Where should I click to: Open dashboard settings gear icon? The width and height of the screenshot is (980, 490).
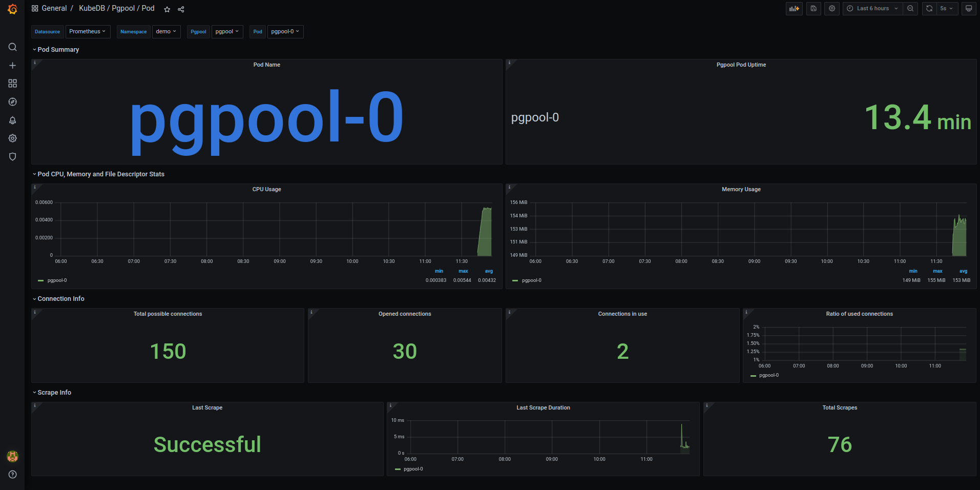coord(831,8)
